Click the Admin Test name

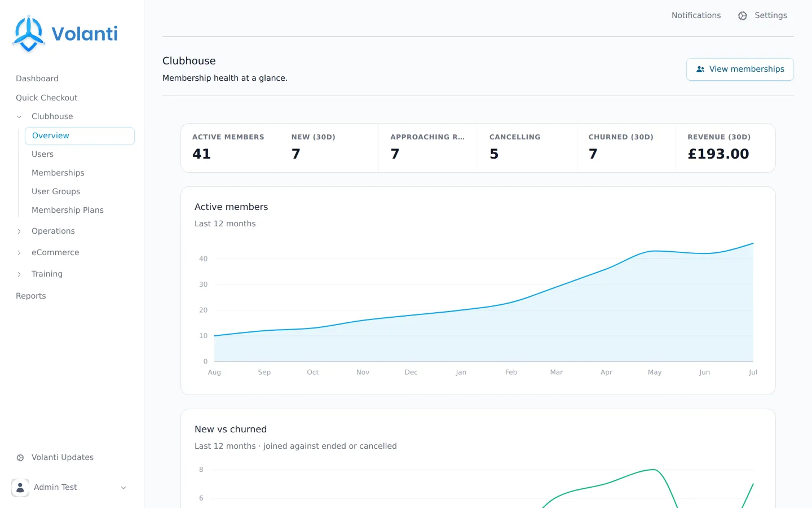pos(55,487)
